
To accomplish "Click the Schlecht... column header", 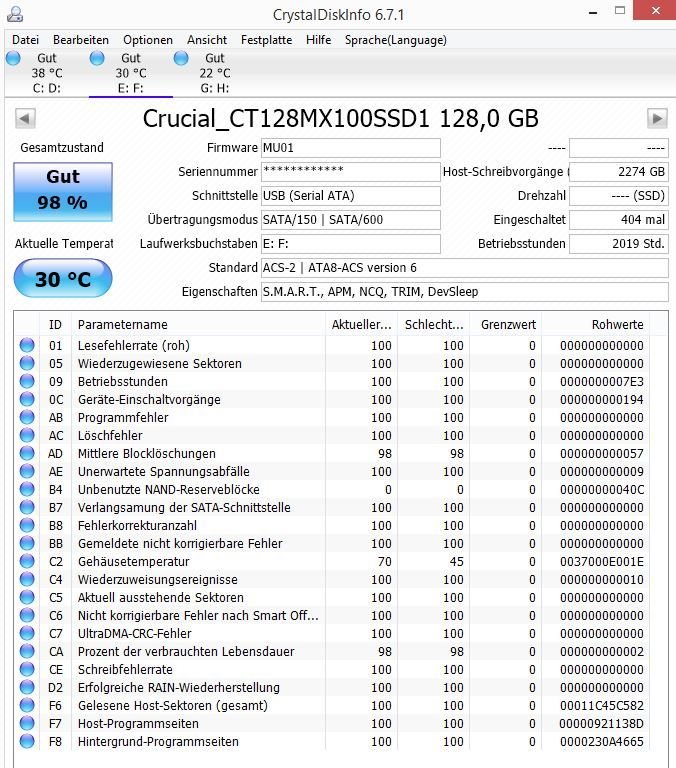I will click(434, 325).
